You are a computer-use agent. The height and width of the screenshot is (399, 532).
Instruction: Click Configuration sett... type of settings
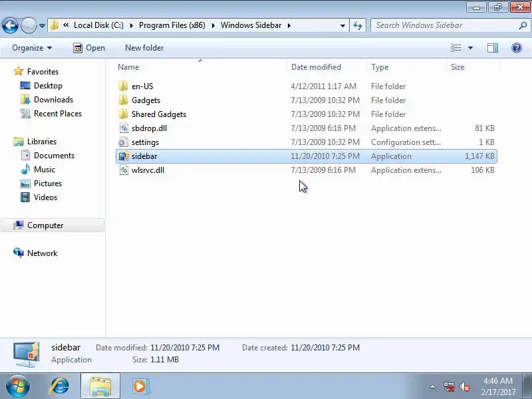[406, 142]
